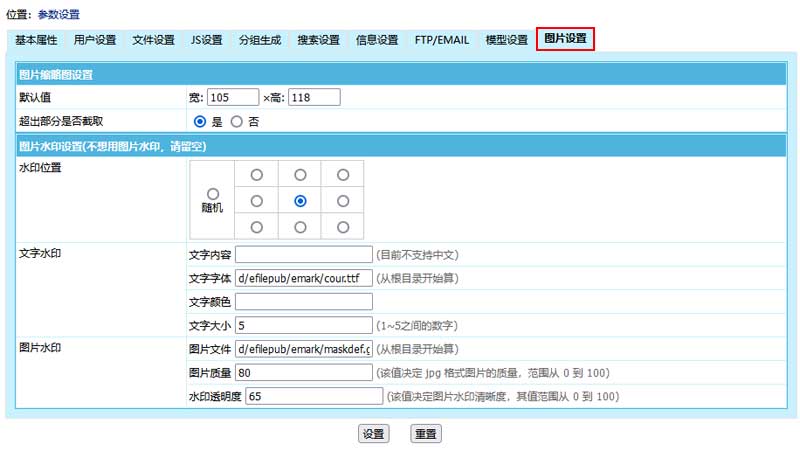Click the 设置 submit button
800x465 pixels.
point(374,434)
